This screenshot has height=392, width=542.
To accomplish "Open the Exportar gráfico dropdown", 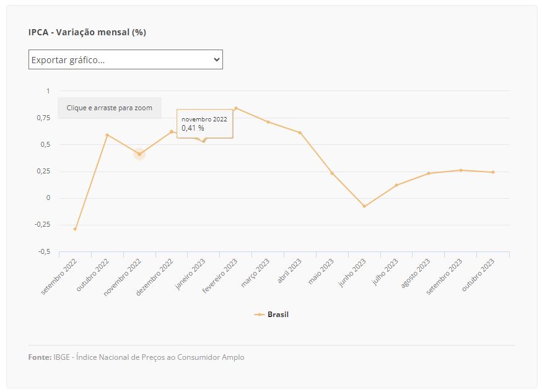I will (125, 59).
